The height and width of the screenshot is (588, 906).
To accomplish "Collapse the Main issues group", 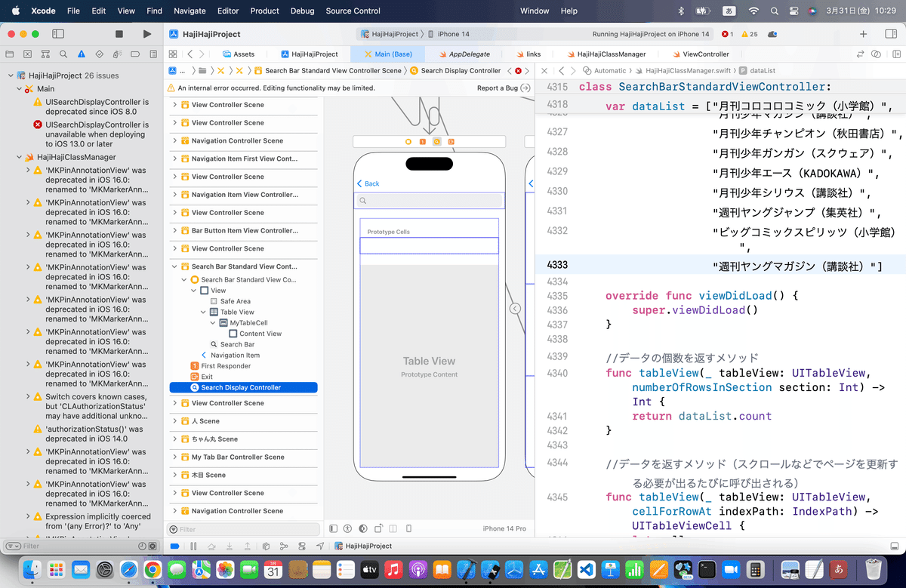I will [19, 89].
